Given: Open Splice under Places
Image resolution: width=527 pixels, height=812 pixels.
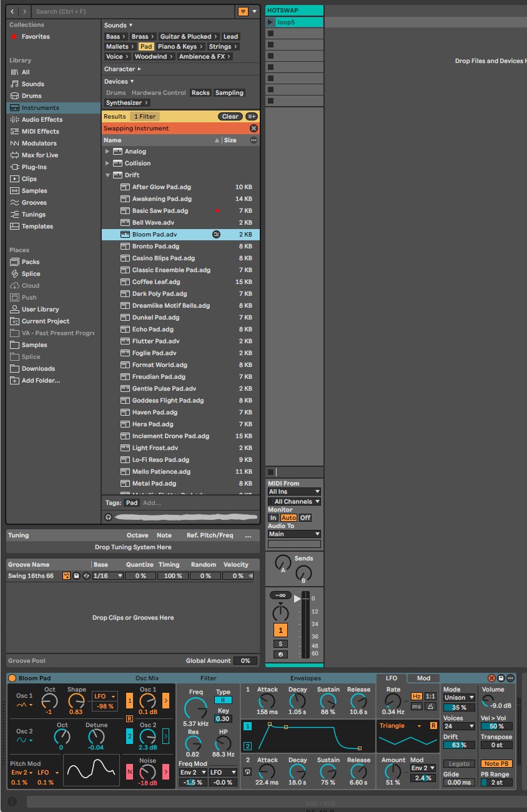Looking at the screenshot, I should point(31,273).
